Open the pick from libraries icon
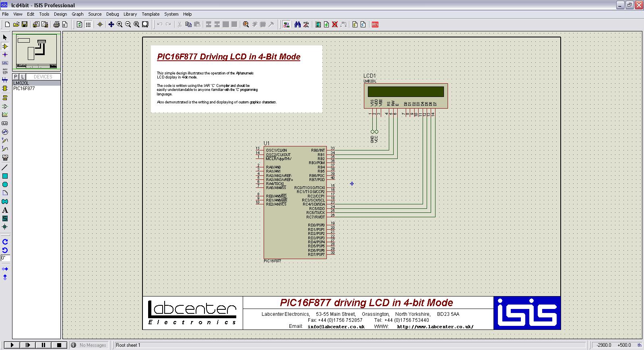644x350 pixels. click(246, 25)
